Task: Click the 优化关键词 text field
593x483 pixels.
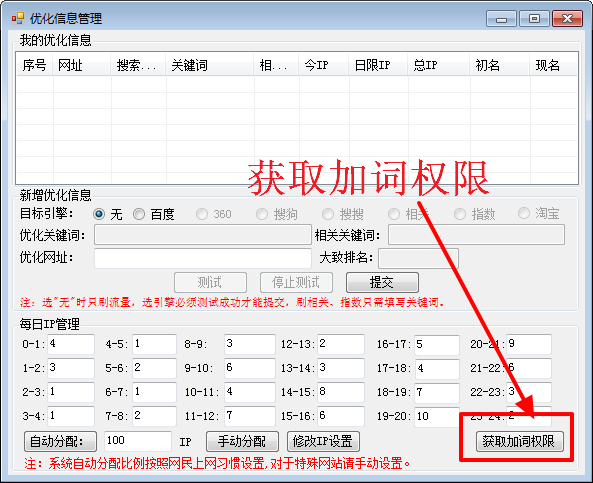Action: coord(203,235)
